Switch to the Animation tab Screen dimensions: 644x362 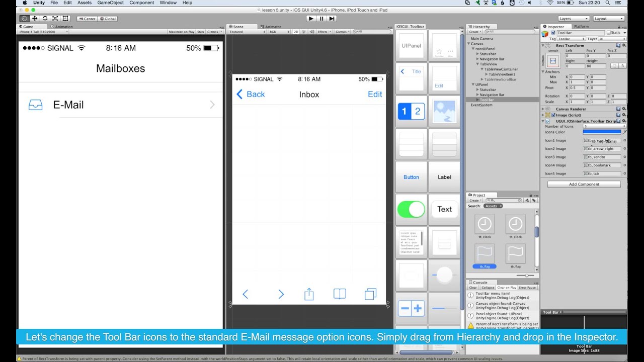[x=61, y=27]
